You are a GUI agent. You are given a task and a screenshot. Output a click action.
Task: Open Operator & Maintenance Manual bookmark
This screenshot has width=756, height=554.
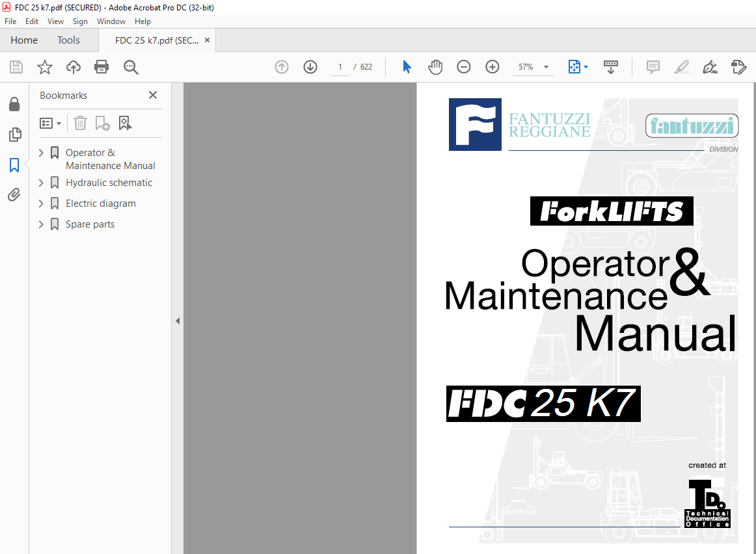pyautogui.click(x=110, y=159)
